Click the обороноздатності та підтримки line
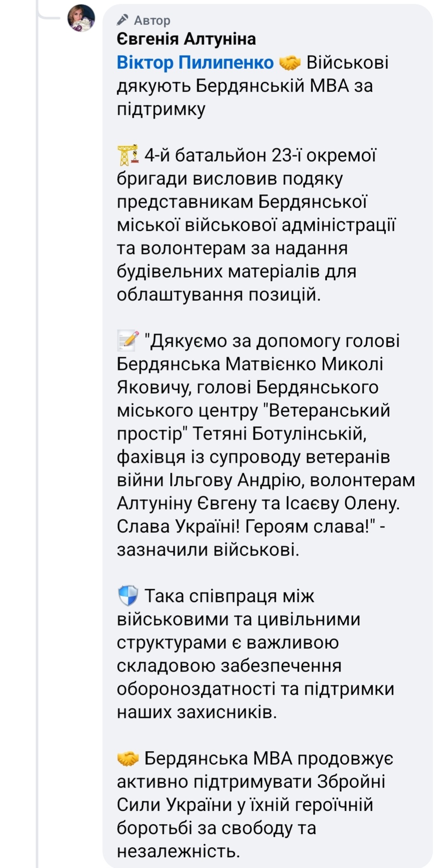The image size is (447, 868). point(255,689)
